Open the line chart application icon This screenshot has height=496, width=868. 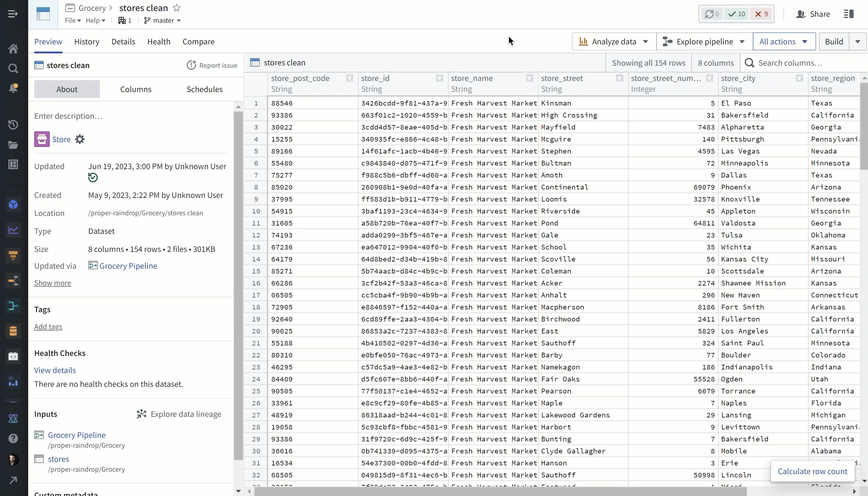(13, 230)
